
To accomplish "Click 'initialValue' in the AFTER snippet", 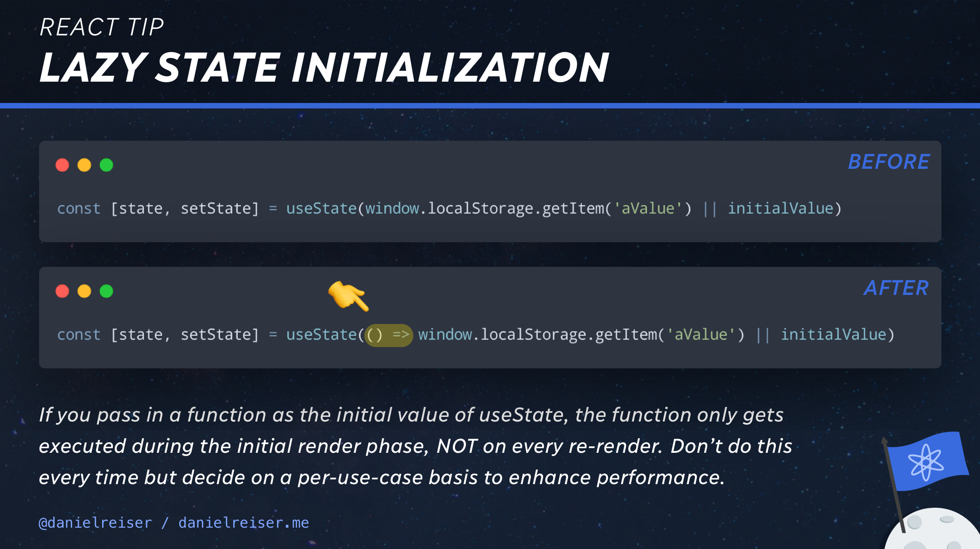I will (x=834, y=335).
